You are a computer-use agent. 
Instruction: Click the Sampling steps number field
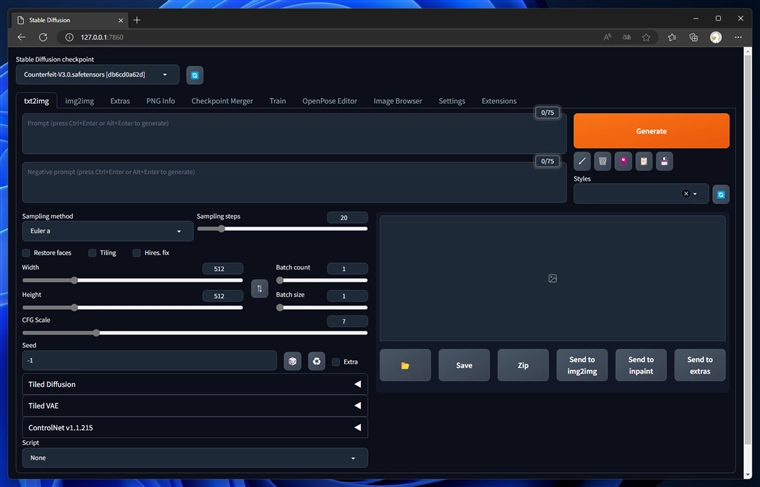(347, 218)
